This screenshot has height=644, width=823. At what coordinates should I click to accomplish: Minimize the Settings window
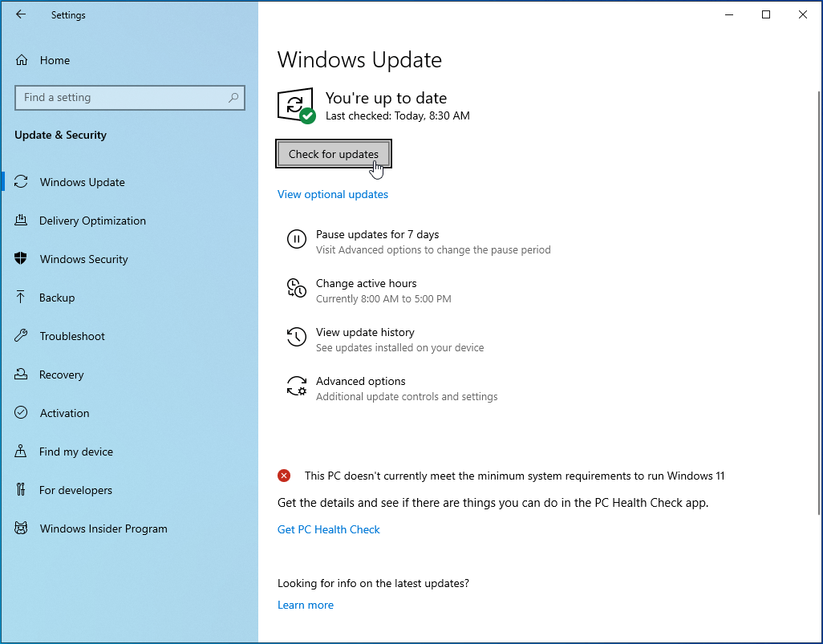pos(729,14)
